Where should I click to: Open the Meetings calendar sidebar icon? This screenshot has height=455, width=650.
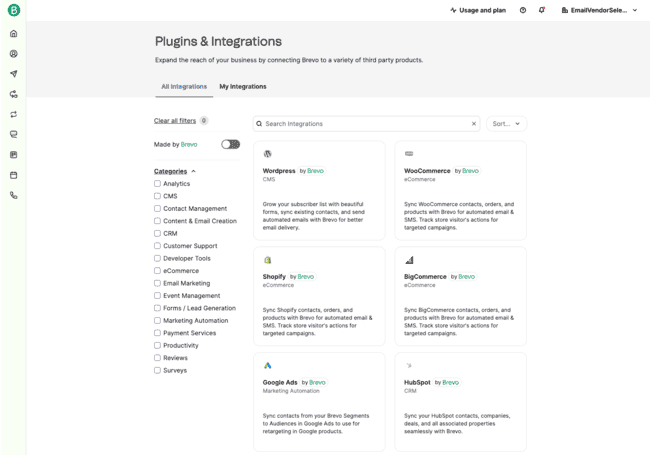[14, 175]
